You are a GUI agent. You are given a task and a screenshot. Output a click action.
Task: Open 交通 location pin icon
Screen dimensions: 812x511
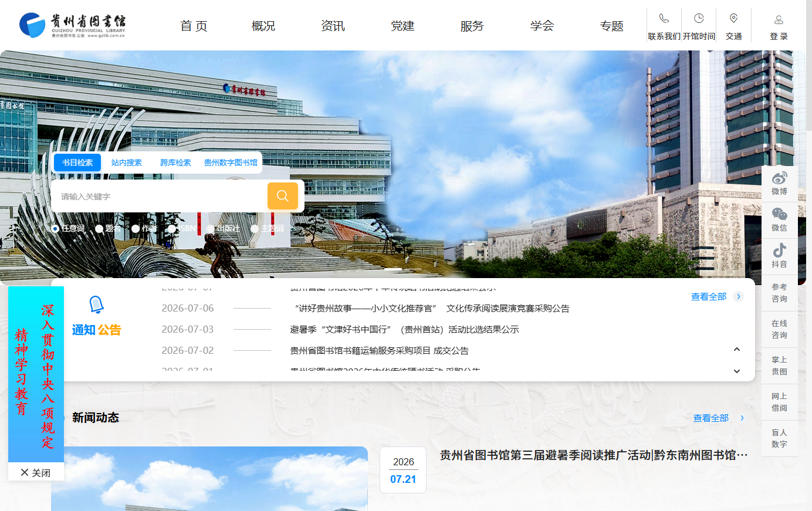733,19
